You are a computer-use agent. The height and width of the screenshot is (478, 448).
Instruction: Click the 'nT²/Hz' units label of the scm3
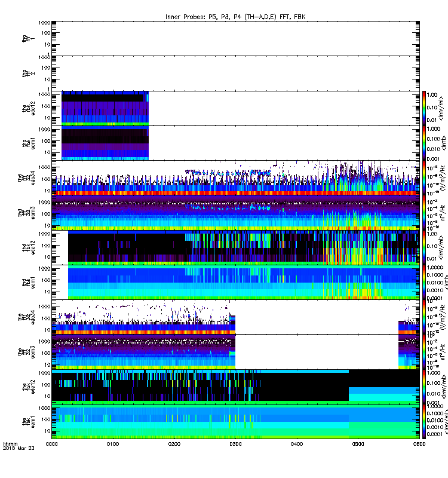[x=443, y=351]
